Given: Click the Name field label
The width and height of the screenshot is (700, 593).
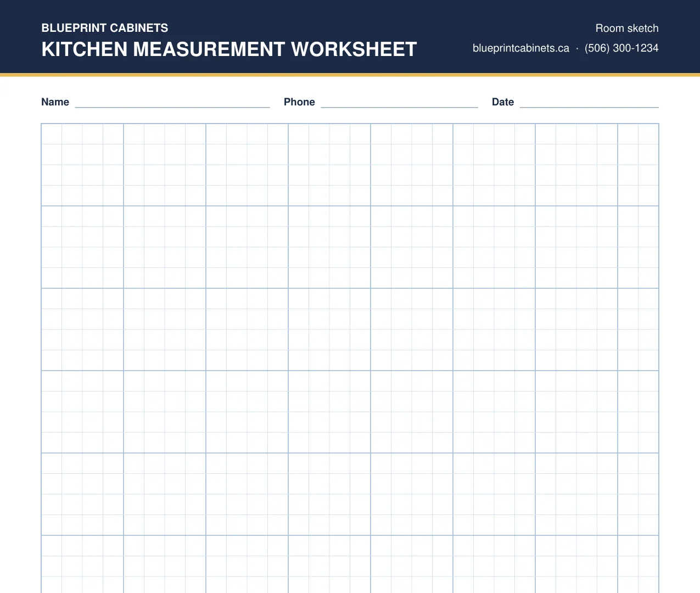Looking at the screenshot, I should click(55, 102).
